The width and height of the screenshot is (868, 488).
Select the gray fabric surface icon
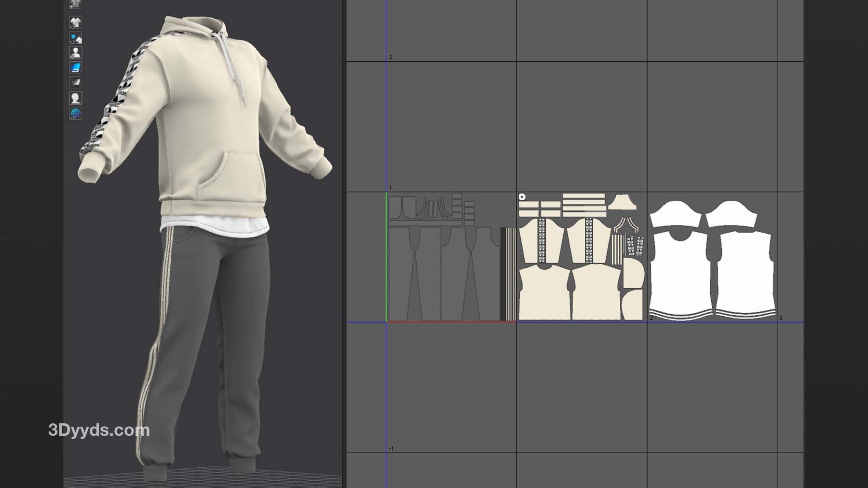pos(76,83)
